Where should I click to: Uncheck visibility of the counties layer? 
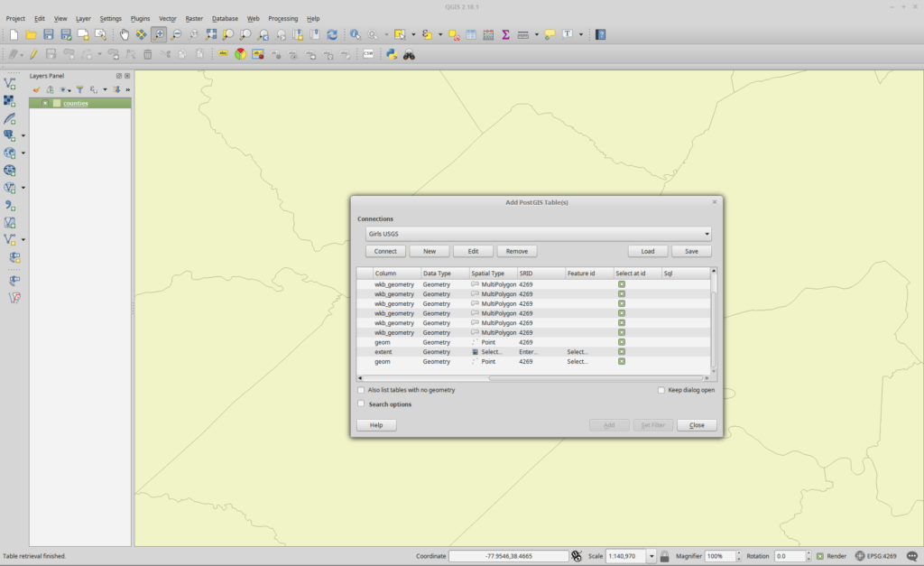pos(45,103)
